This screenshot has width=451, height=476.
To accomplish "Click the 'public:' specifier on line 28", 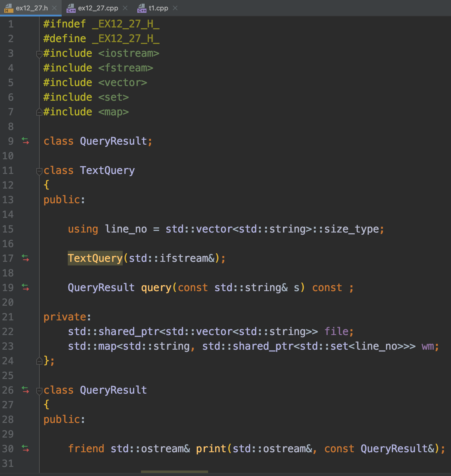I will 64,420.
